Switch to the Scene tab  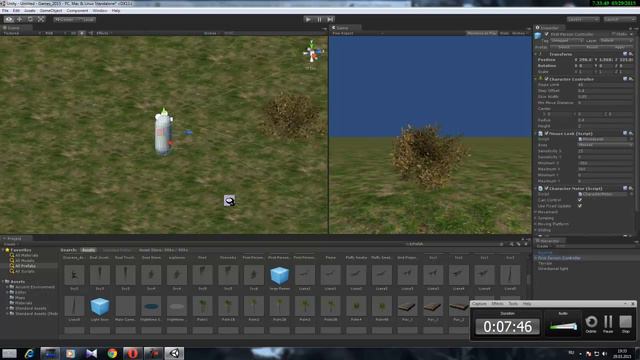pyautogui.click(x=16, y=28)
